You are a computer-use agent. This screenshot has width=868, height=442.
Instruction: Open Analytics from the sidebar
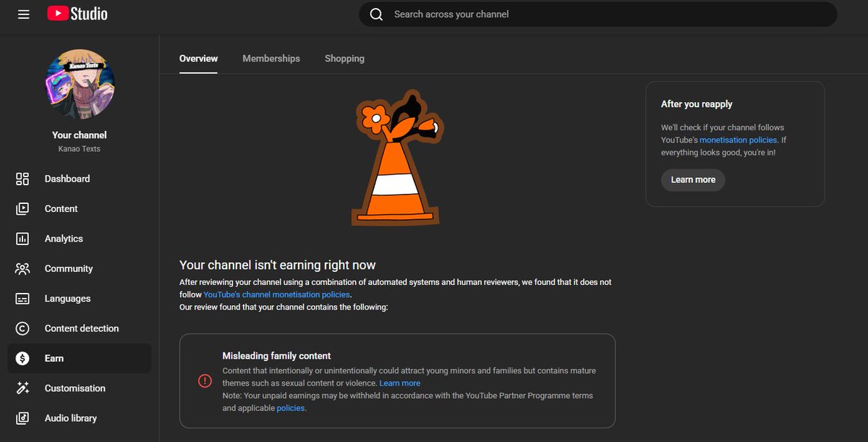coord(80,239)
